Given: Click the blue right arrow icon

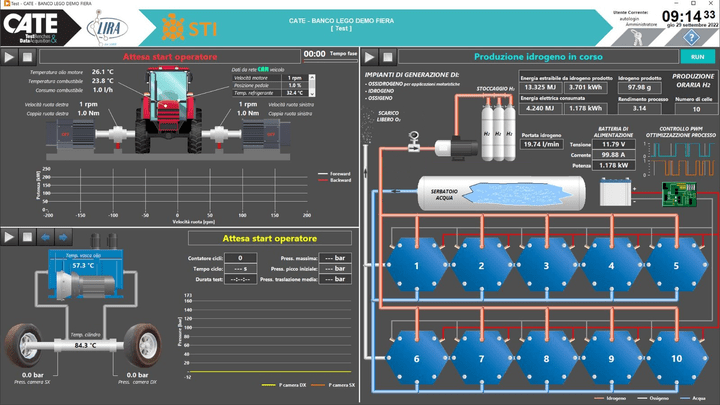Looking at the screenshot, I should [x=64, y=238].
